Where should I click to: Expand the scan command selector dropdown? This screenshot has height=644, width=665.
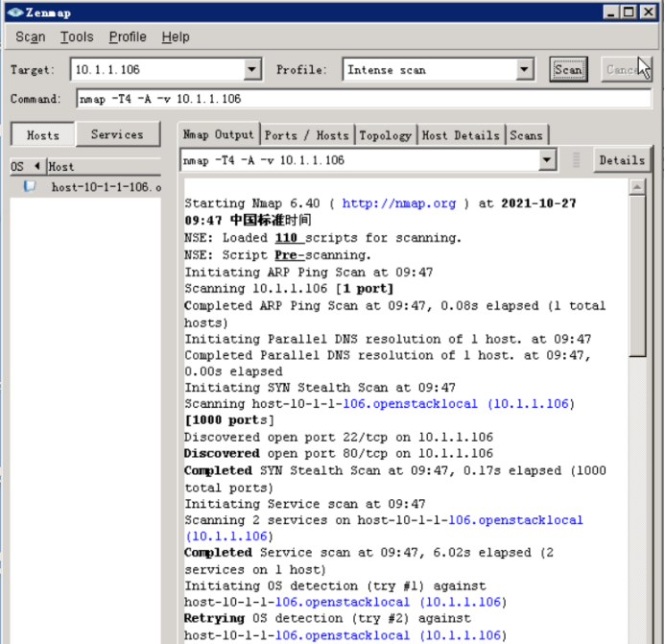(547, 160)
